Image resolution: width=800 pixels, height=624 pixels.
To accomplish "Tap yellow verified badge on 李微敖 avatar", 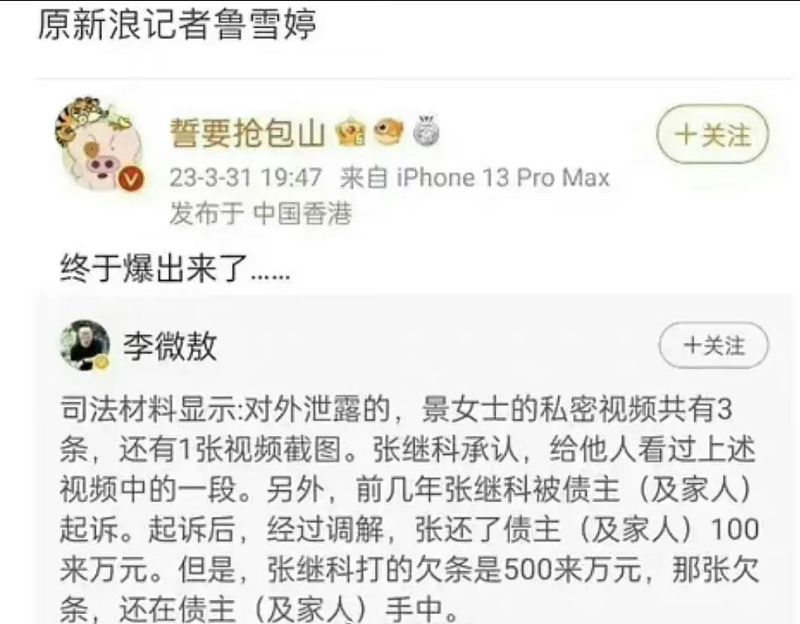I will point(102,363).
